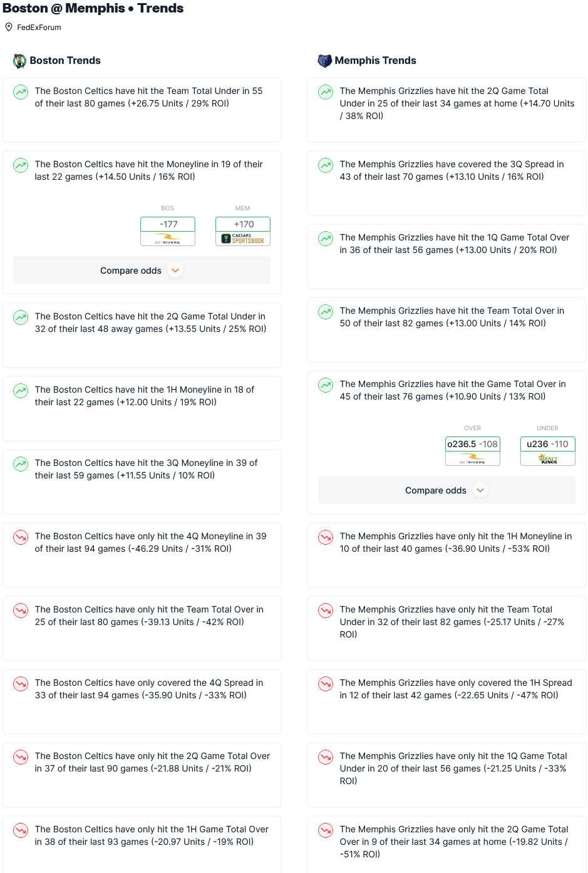Screen dimensions: 588x873
Task: Select the u236 -110 under odds
Action: pos(548,444)
